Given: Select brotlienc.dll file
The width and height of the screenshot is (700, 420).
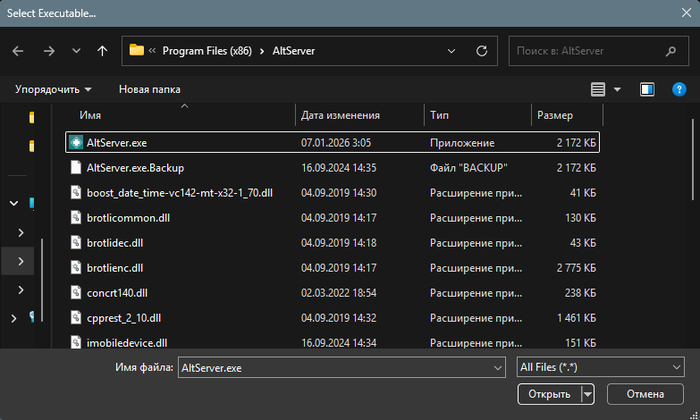Looking at the screenshot, I should [x=332, y=268].
